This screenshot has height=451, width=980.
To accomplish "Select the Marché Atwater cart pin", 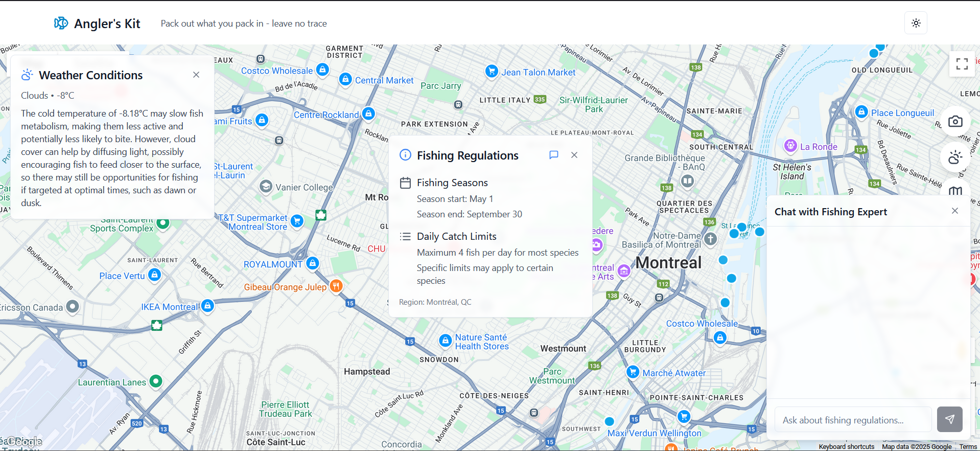I will point(633,372).
